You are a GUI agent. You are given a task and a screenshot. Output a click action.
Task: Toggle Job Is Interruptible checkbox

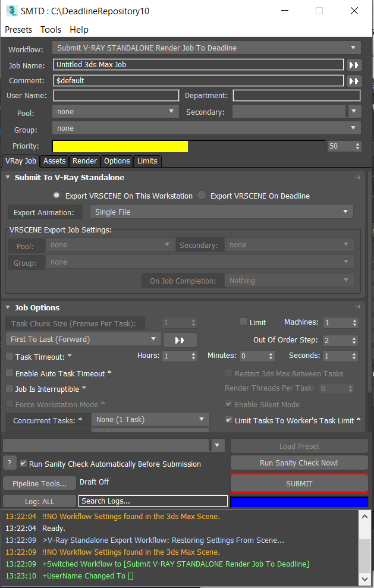(x=10, y=389)
